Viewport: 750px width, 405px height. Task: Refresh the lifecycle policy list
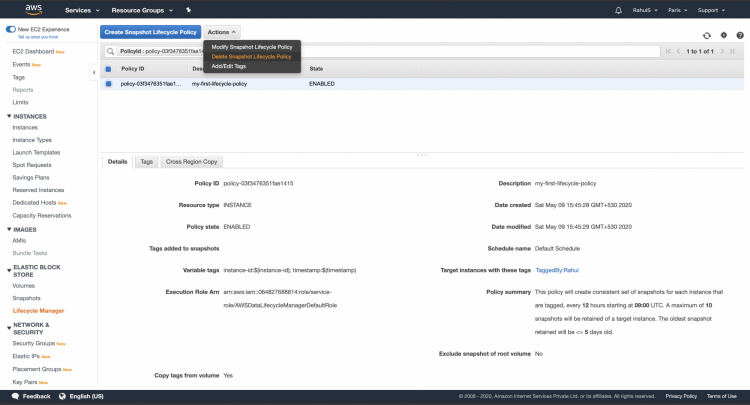tap(707, 34)
